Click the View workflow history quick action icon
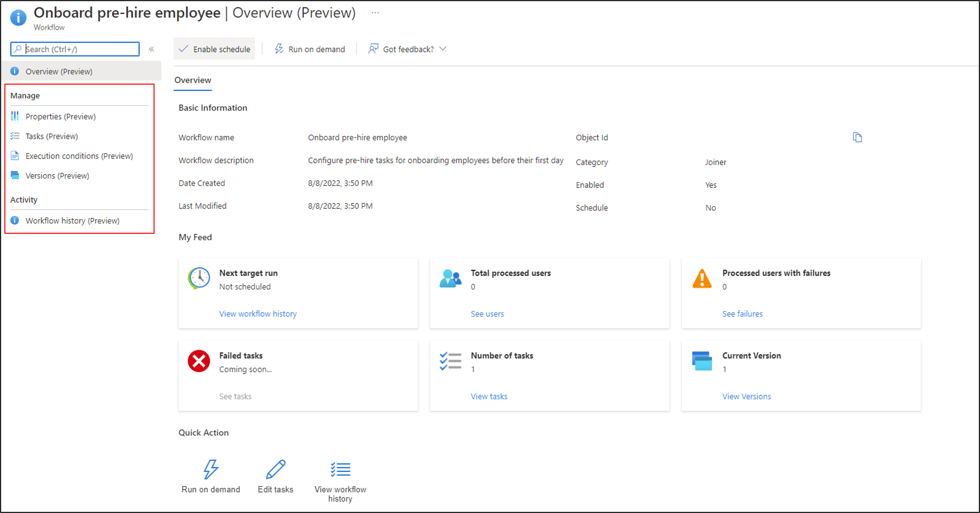980x513 pixels. pos(340,469)
